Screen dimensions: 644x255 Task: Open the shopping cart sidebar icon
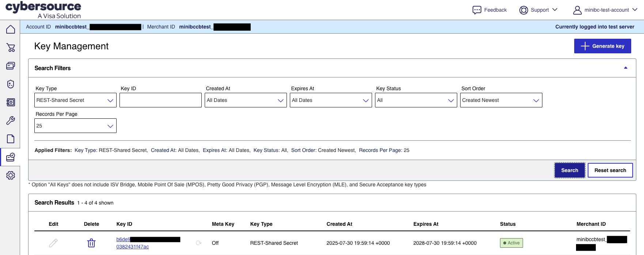click(x=11, y=47)
